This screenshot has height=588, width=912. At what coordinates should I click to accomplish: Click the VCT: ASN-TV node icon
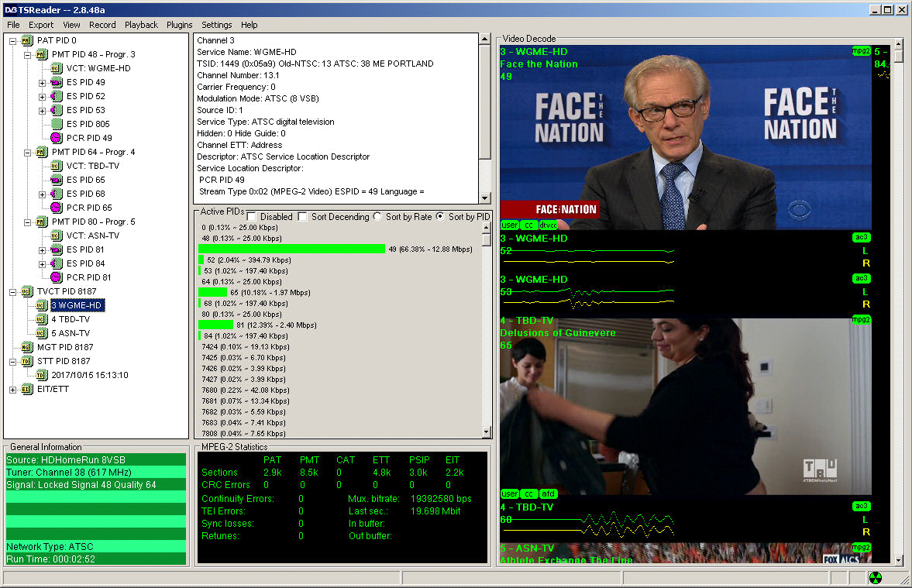(56, 236)
